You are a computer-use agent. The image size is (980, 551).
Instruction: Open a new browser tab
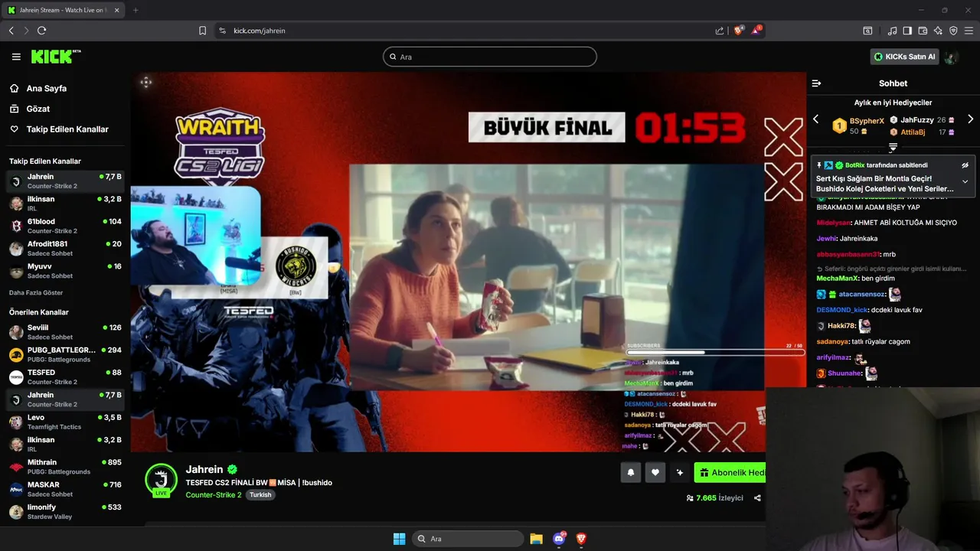coord(136,10)
